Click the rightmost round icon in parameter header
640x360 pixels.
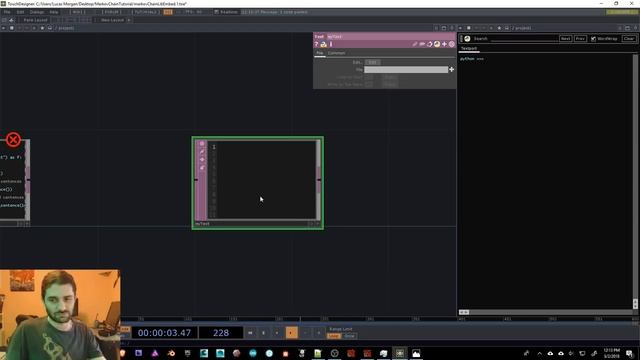tap(451, 44)
